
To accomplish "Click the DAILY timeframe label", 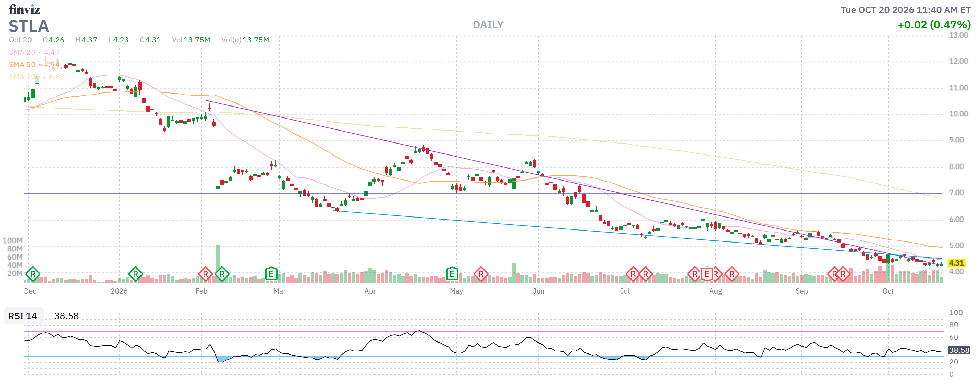I will coord(488,25).
